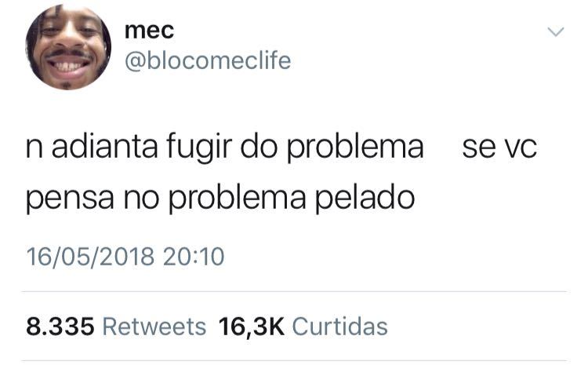Image resolution: width=588 pixels, height=365 pixels.
Task: Click the smiling mouth in avatar photo
Action: click(x=68, y=66)
